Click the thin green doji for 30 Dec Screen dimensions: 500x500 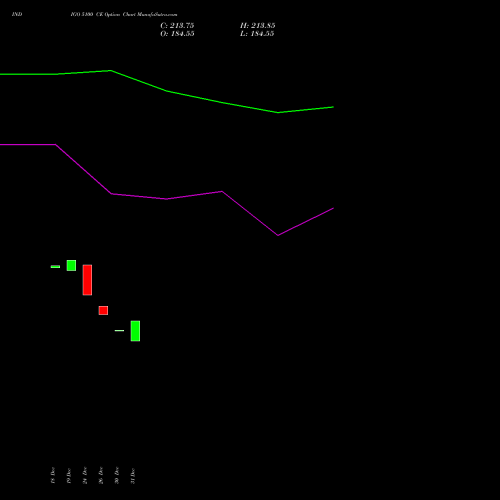coord(119,331)
